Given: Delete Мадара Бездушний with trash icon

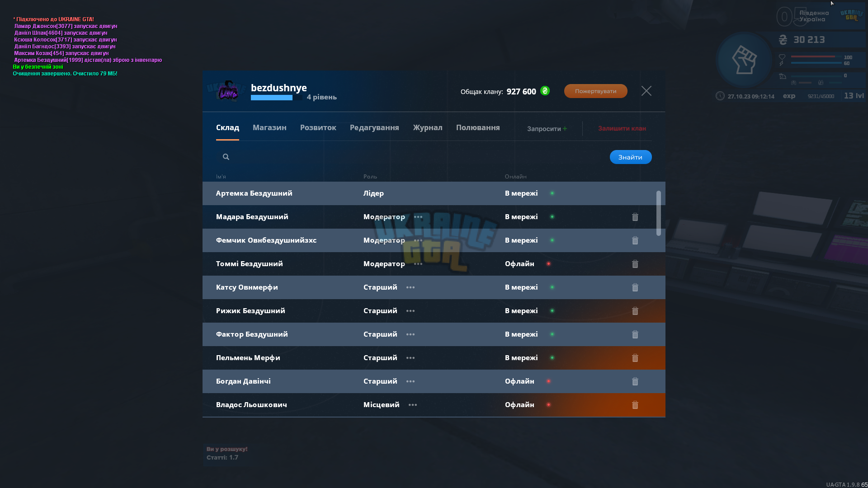Looking at the screenshot, I should click(635, 217).
